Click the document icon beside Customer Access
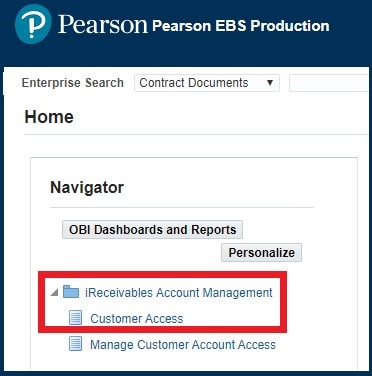Viewport: 372px width, 376px height. (75, 318)
